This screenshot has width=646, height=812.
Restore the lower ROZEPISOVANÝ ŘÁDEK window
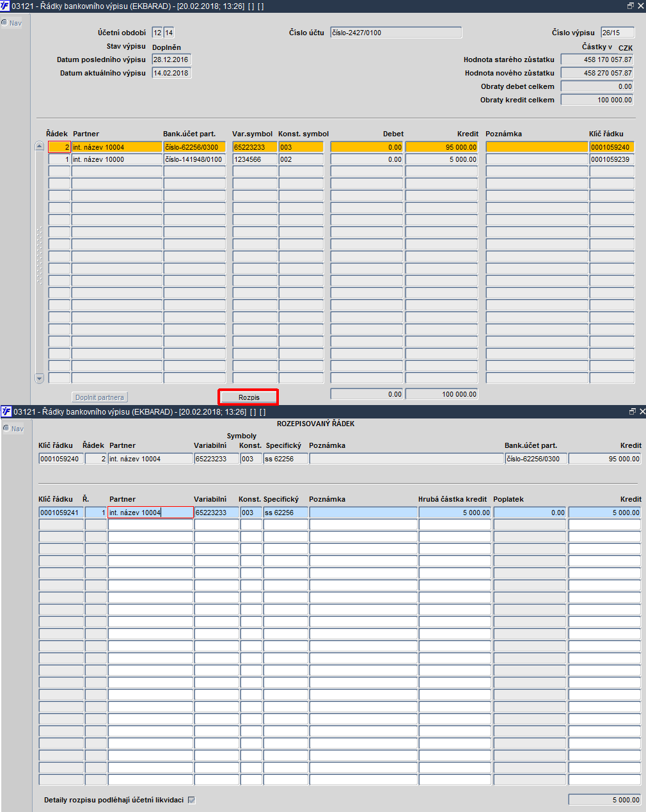(632, 411)
